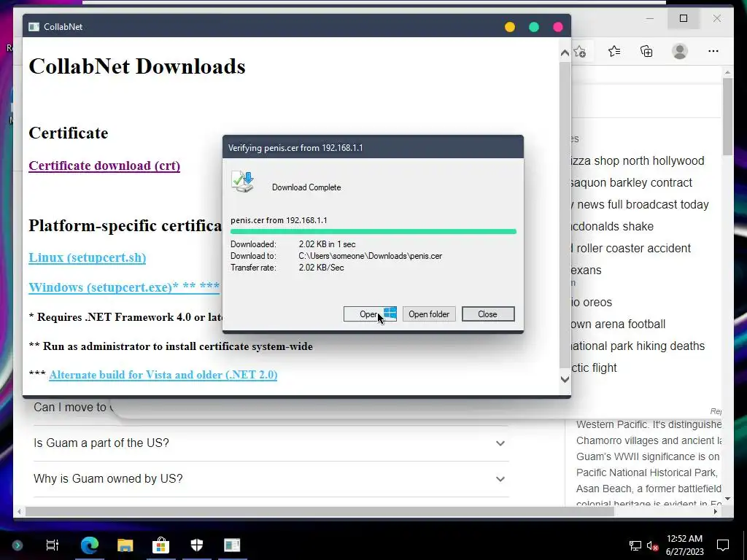Click the green circle button in CollabNet title bar
747x560 pixels.
534,27
